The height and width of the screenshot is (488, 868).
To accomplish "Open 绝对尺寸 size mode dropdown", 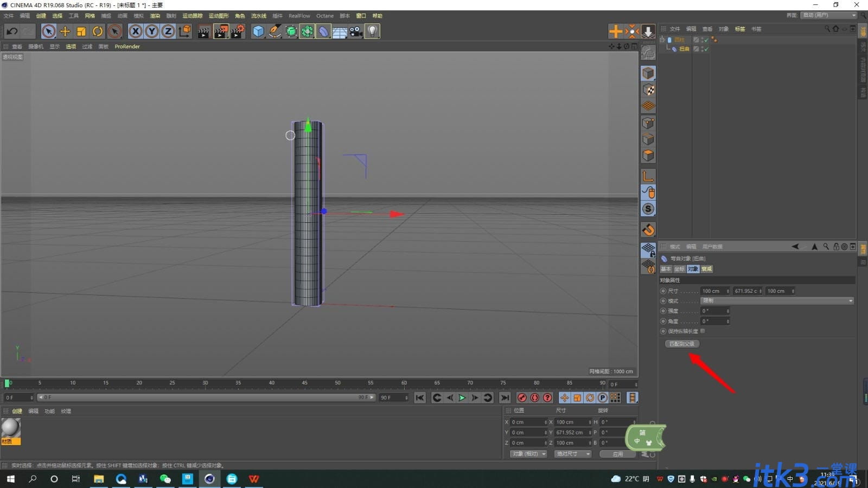I will tap(573, 454).
